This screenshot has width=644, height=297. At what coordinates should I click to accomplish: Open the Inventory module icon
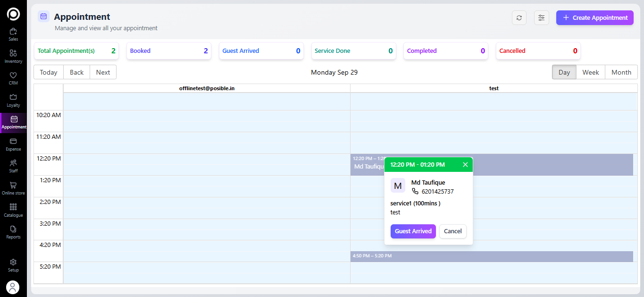coord(13,56)
